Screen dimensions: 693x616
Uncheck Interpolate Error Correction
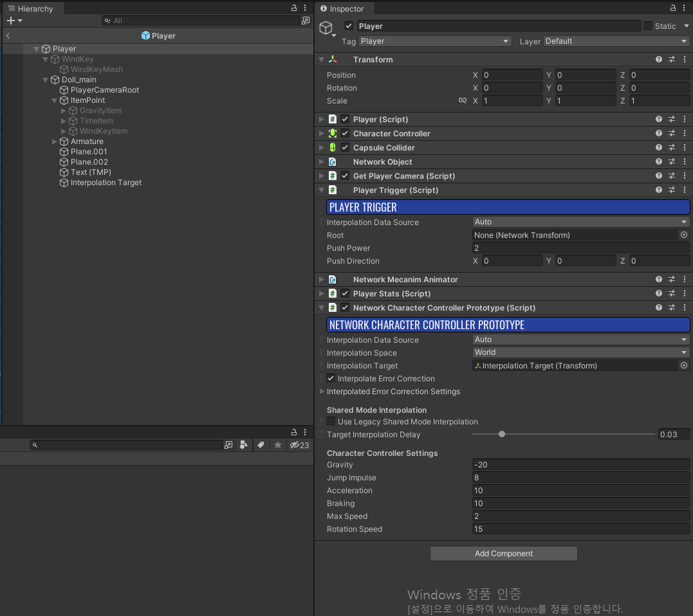[331, 379]
